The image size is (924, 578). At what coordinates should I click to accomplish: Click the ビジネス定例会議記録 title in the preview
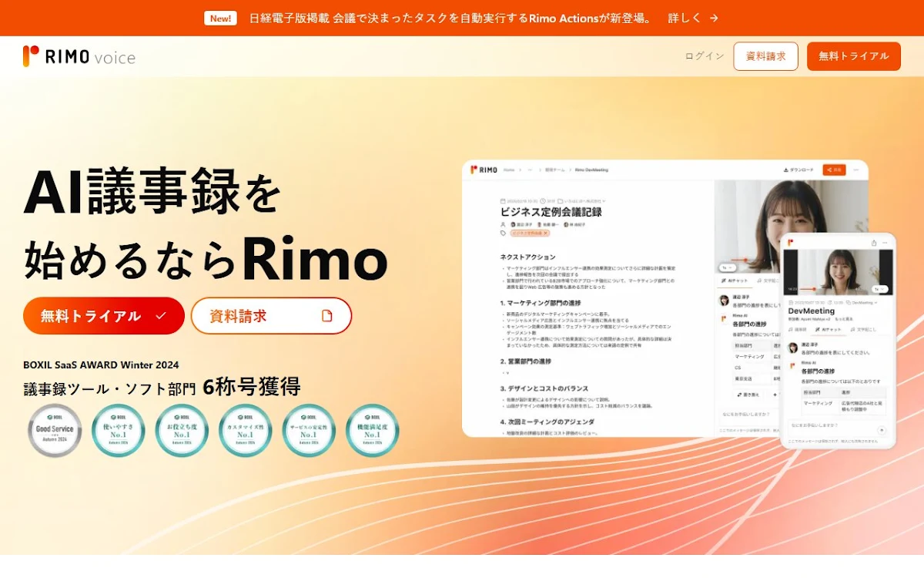click(551, 211)
